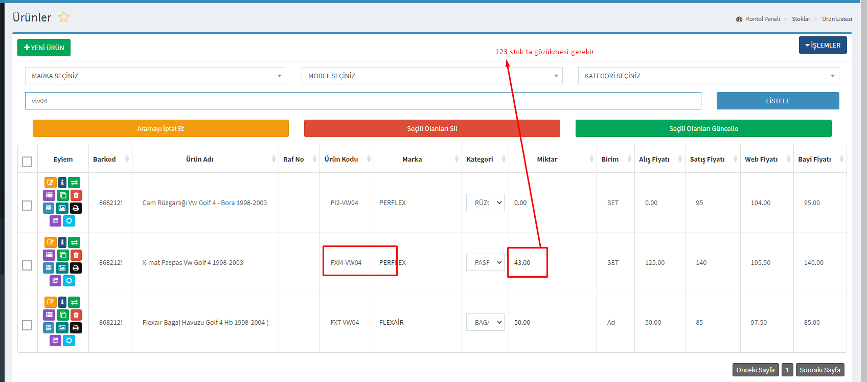Screen dimensions: 868x382
Task: Check the box for X-mat Paspas row
Action: coord(27,265)
